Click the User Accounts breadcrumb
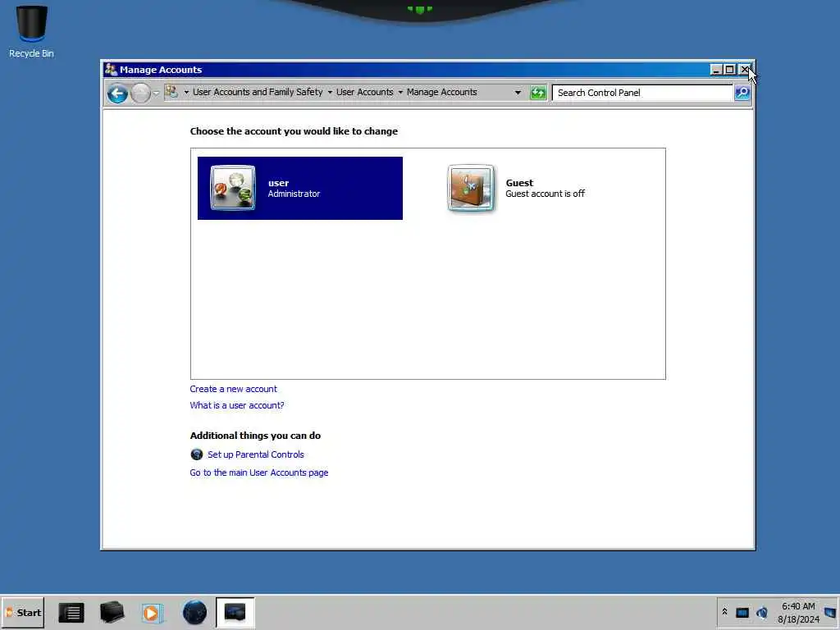 (x=365, y=92)
